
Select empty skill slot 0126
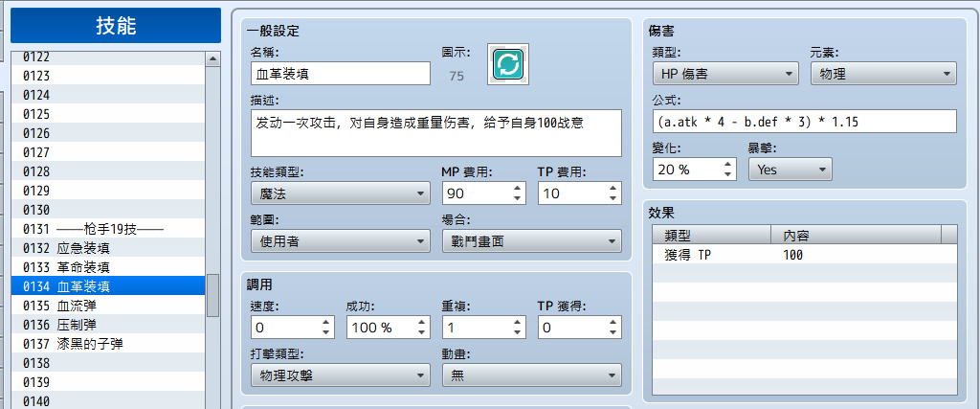[109, 133]
